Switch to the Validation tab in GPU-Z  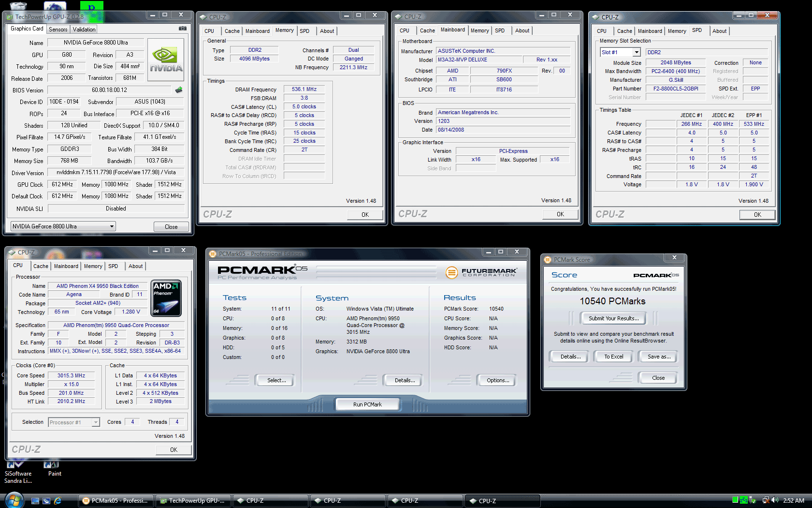(84, 30)
